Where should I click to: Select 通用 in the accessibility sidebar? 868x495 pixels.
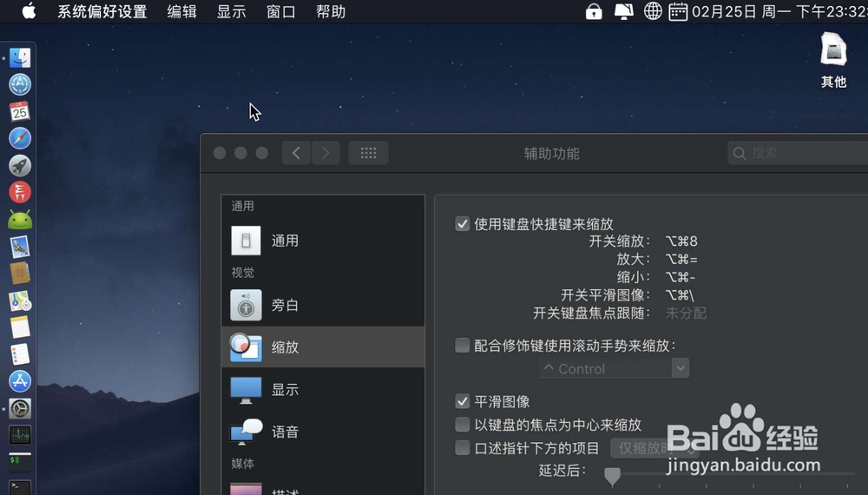(x=323, y=241)
